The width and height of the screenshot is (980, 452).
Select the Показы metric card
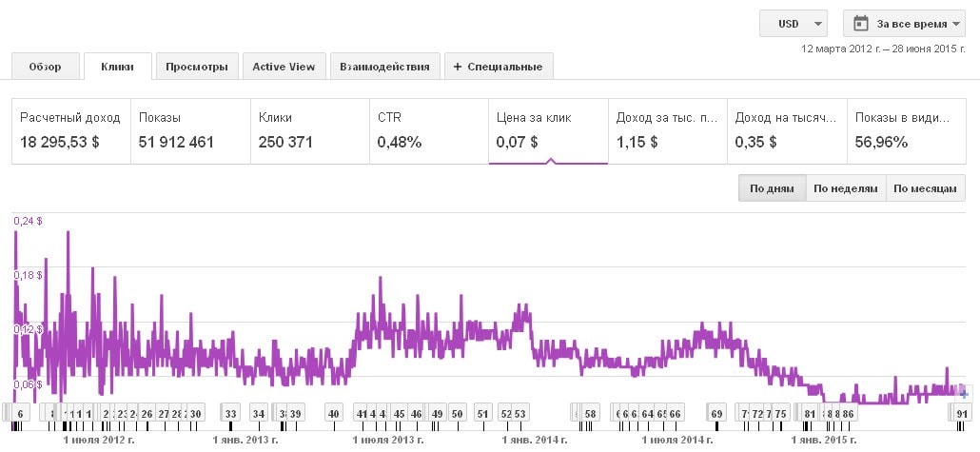190,130
